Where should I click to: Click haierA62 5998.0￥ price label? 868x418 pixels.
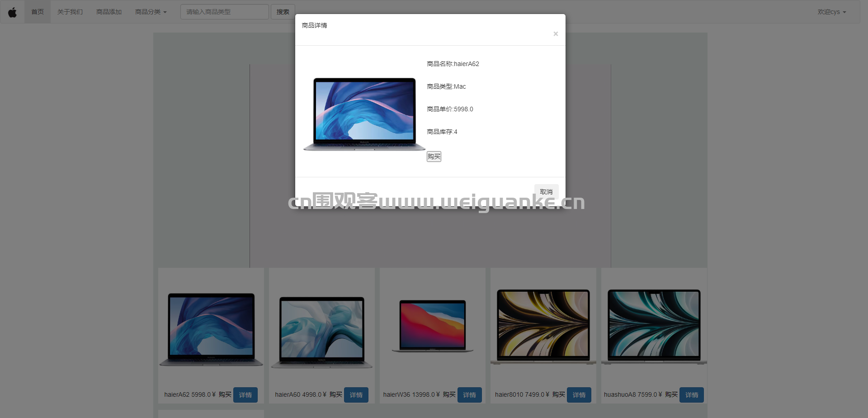pyautogui.click(x=190, y=394)
